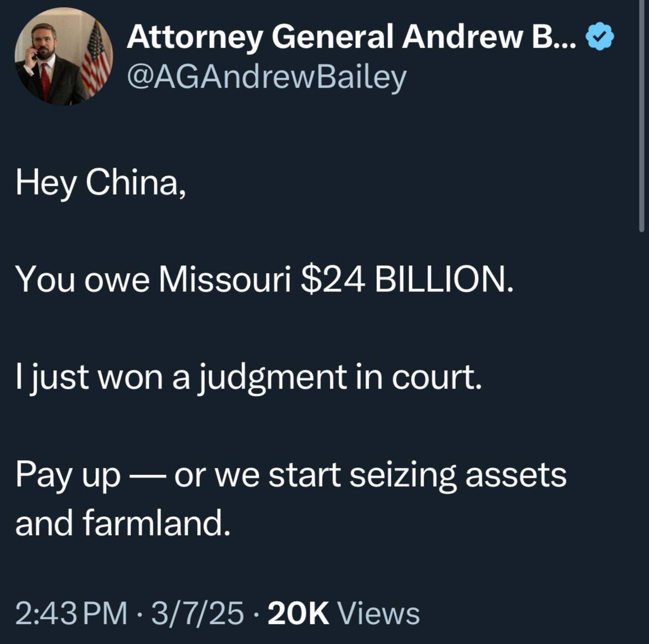Click the blue verified checkmark badge
Viewport: 649px width, 644px height.
point(600,37)
